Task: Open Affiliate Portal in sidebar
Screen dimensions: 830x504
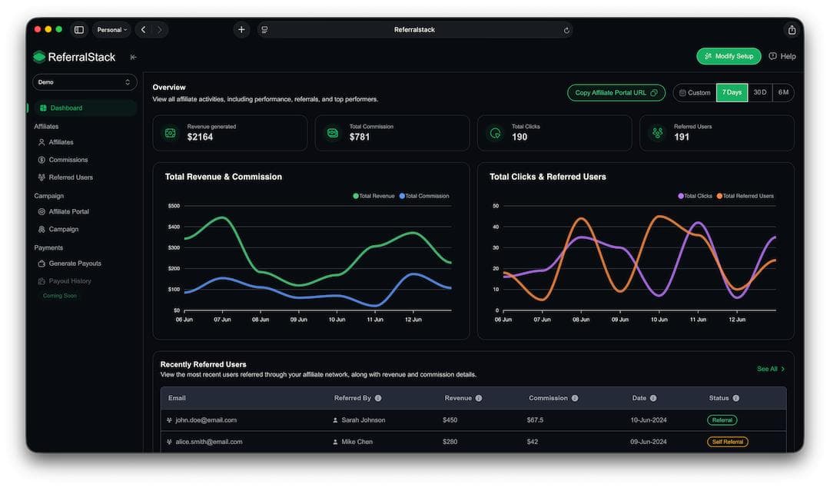Action: pos(64,212)
